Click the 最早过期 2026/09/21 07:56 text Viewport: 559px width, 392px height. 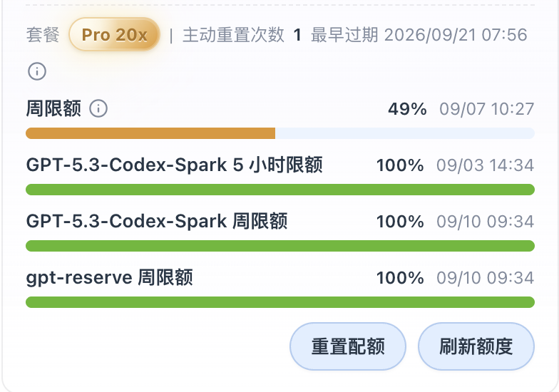tap(419, 35)
